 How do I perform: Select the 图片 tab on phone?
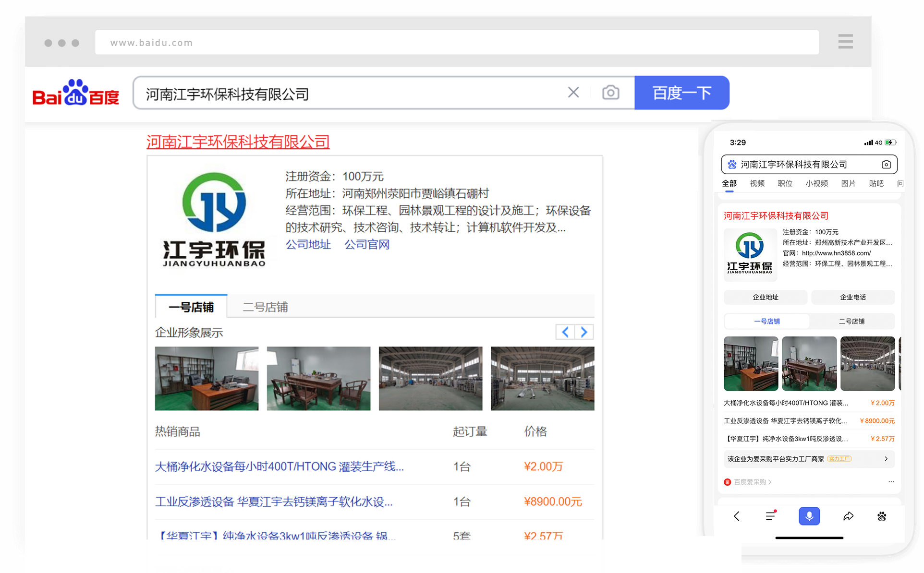(848, 184)
